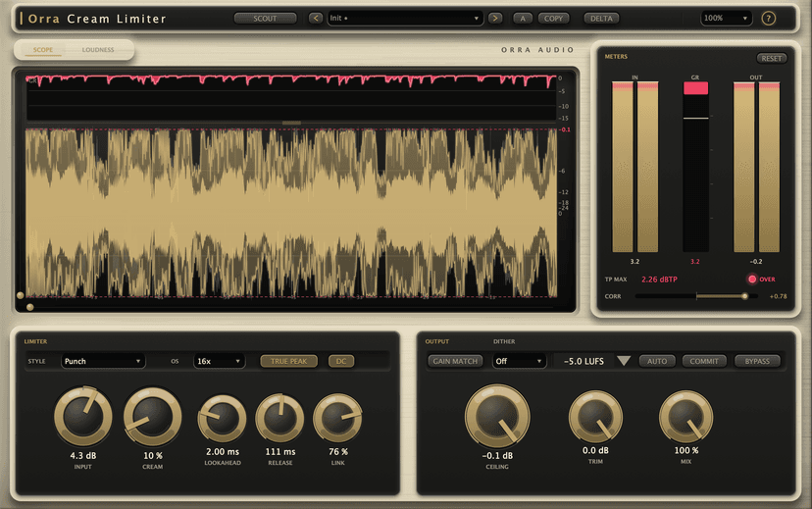This screenshot has height=509, width=812.
Task: Toggle the BYPASS button
Action: [x=757, y=361]
